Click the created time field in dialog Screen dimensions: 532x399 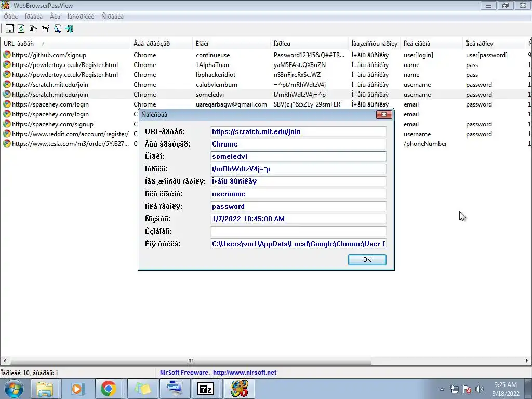tap(298, 219)
